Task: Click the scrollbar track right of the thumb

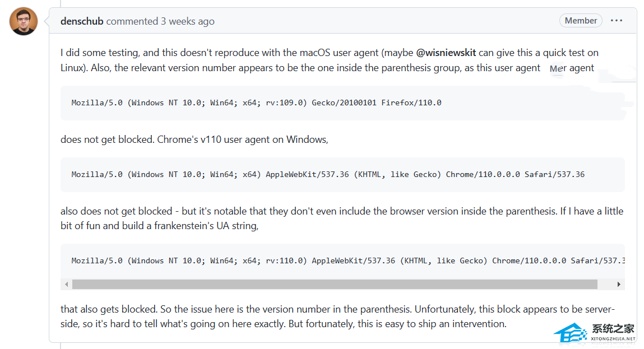Action: [x=606, y=284]
